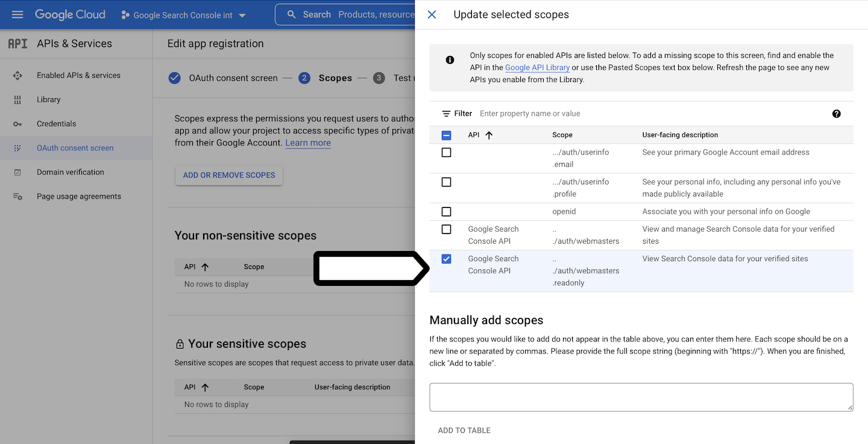
Task: Select OAuth consent screen in sidebar
Action: [75, 148]
